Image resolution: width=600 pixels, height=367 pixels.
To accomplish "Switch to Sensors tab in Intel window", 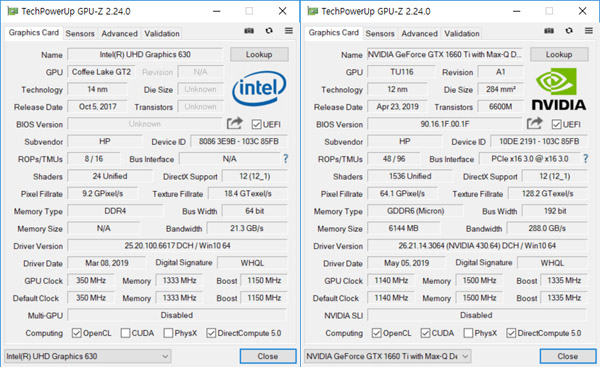I will click(x=80, y=34).
